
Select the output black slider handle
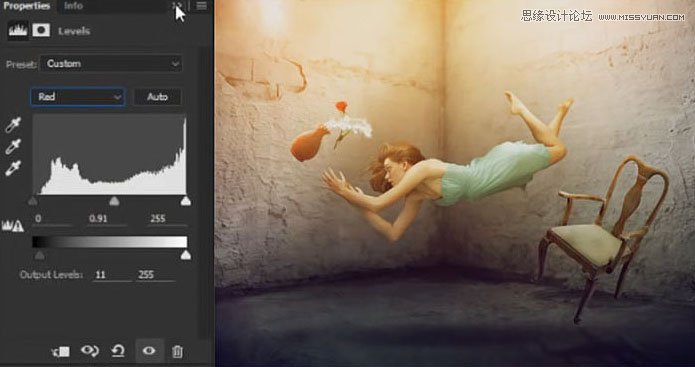click(39, 255)
